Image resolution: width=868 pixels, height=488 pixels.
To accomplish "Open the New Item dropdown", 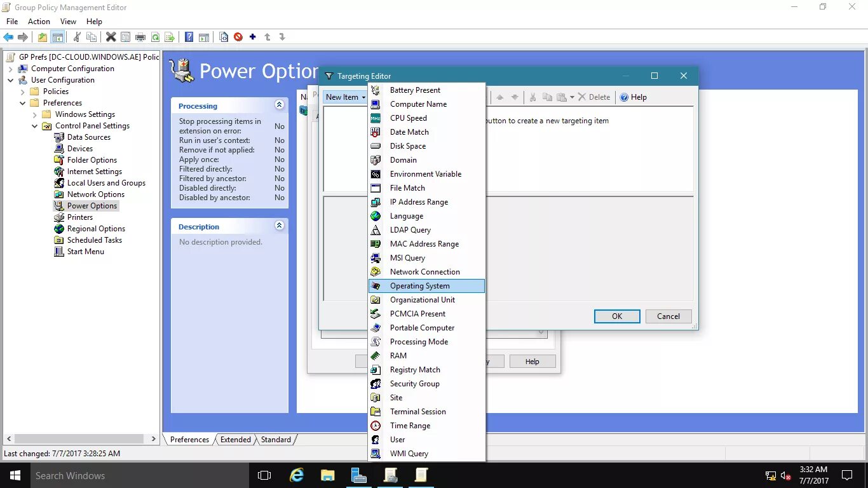I will (346, 97).
